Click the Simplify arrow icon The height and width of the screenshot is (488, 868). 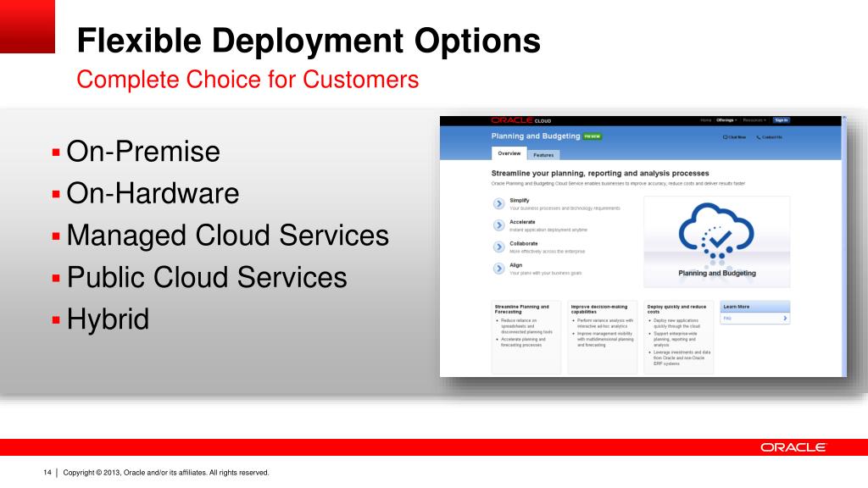498,203
